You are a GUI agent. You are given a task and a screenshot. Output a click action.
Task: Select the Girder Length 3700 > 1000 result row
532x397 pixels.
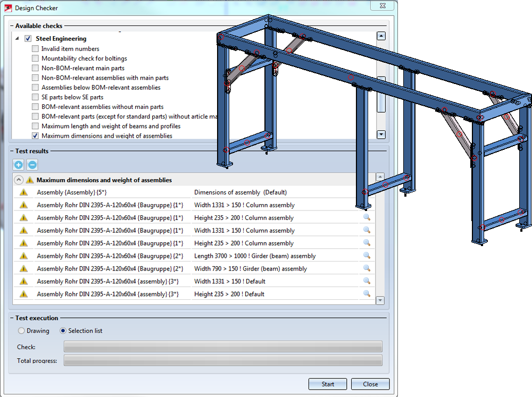point(255,256)
